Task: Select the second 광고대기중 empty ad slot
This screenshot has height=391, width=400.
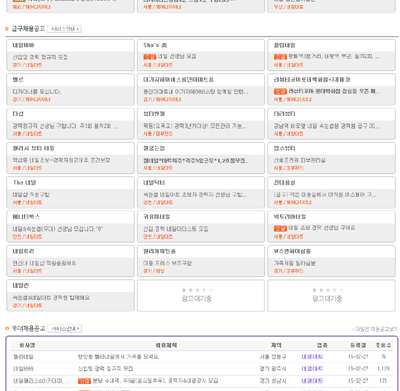Action: [331, 295]
